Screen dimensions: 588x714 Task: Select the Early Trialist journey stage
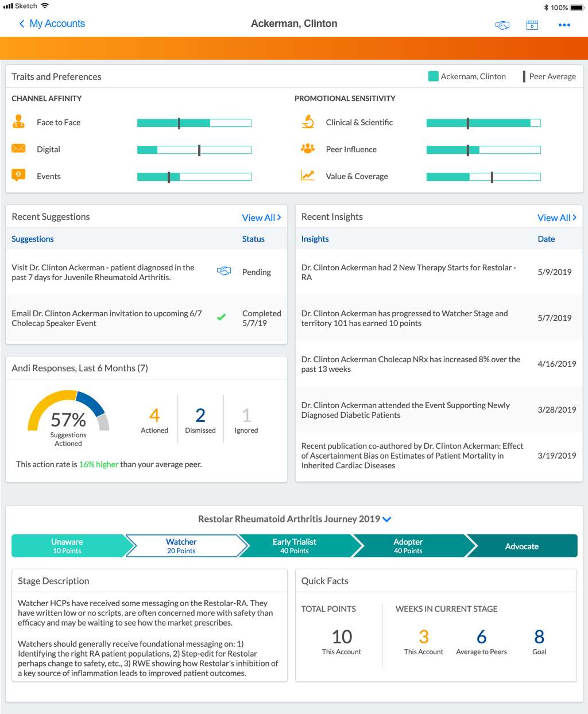(x=295, y=546)
